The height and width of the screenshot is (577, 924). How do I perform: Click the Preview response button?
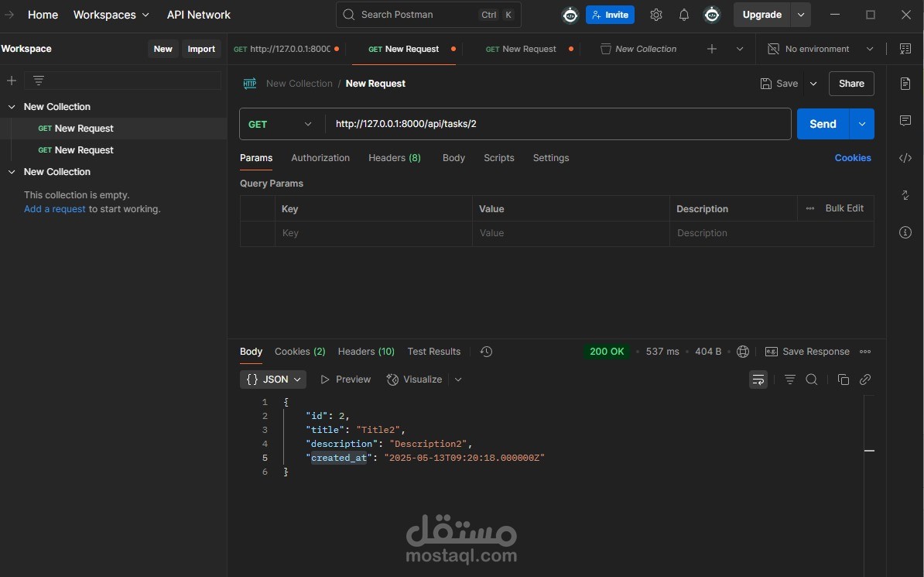[x=345, y=380]
